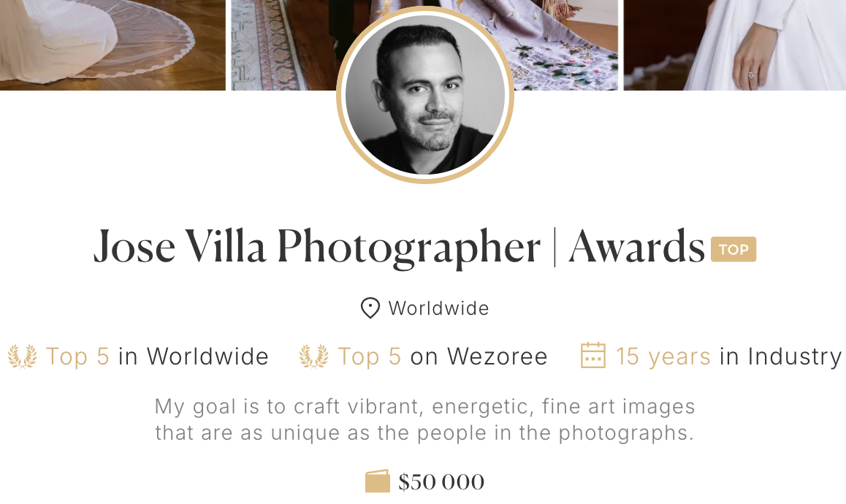Open the circular black-and-white profile photo
Image resolution: width=846 pixels, height=504 pixels.
tap(425, 95)
